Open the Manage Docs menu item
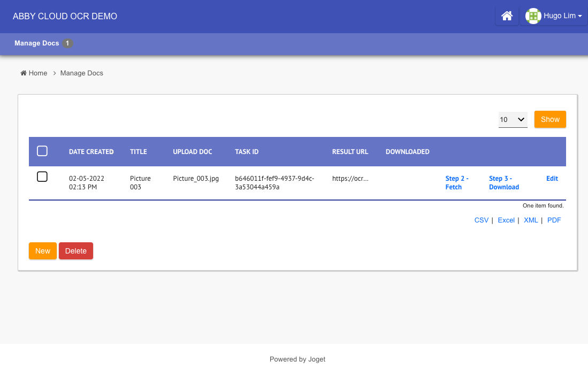 coord(37,43)
